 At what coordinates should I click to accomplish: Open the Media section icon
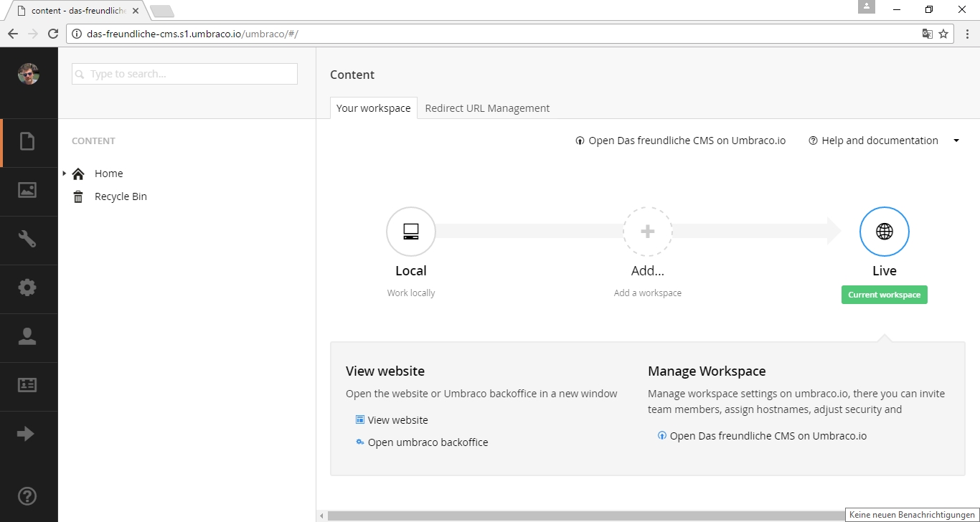click(27, 191)
